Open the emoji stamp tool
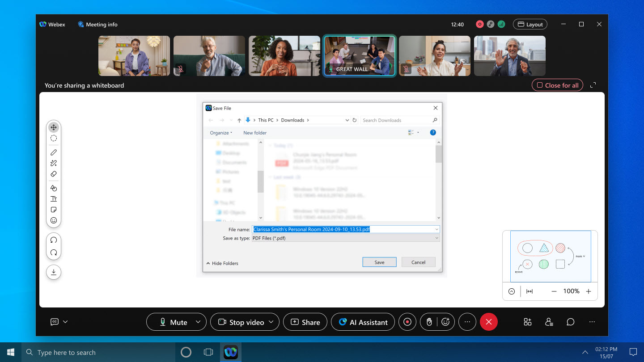Image resolution: width=644 pixels, height=362 pixels. coord(54,220)
